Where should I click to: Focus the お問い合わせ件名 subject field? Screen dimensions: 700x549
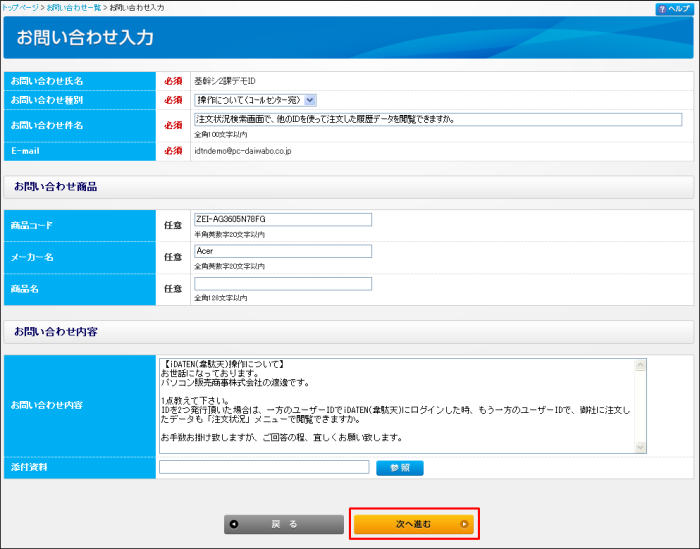(x=437, y=120)
